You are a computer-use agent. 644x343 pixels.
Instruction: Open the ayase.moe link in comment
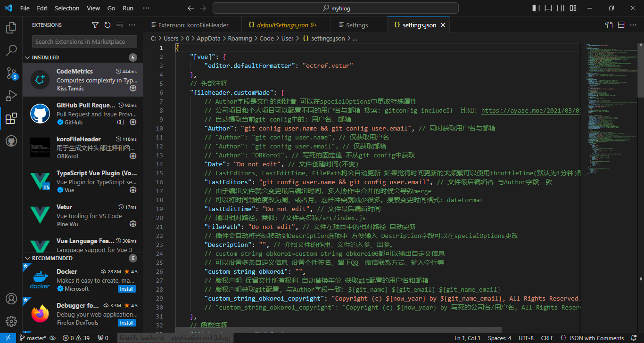coord(531,110)
